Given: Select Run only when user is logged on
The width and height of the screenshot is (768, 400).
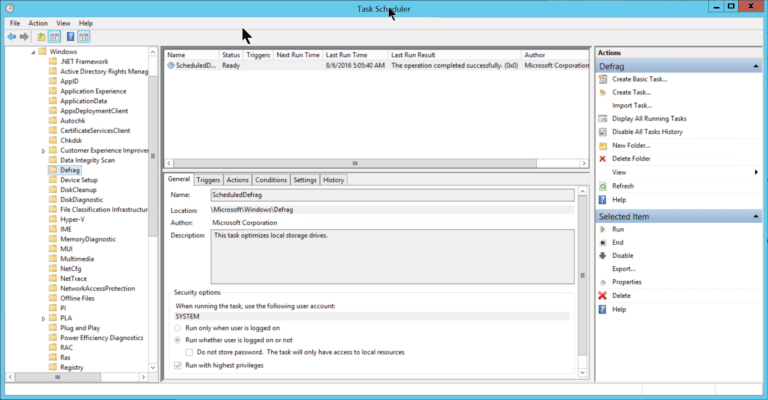Looking at the screenshot, I should click(178, 328).
